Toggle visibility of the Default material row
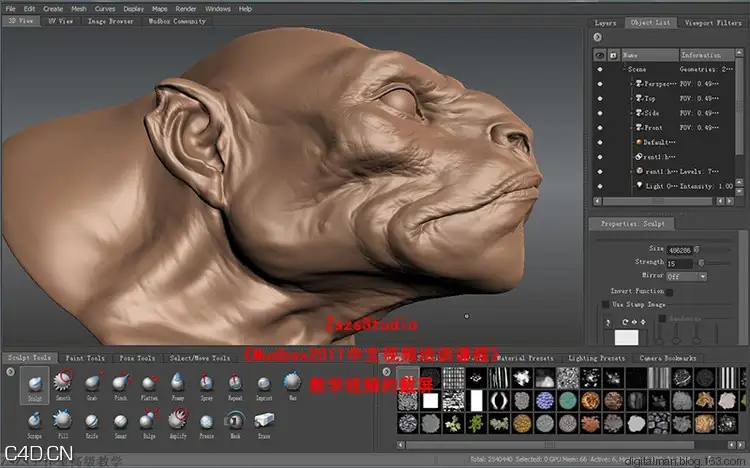This screenshot has height=468, width=750. click(x=600, y=143)
